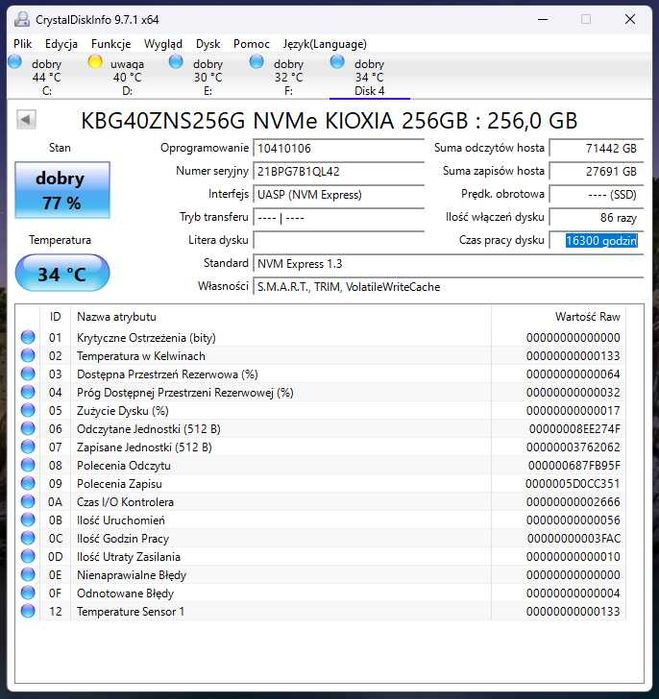Click the Oprogramowanie field showing 10410106
Screen dimensions: 659x699
click(x=338, y=148)
